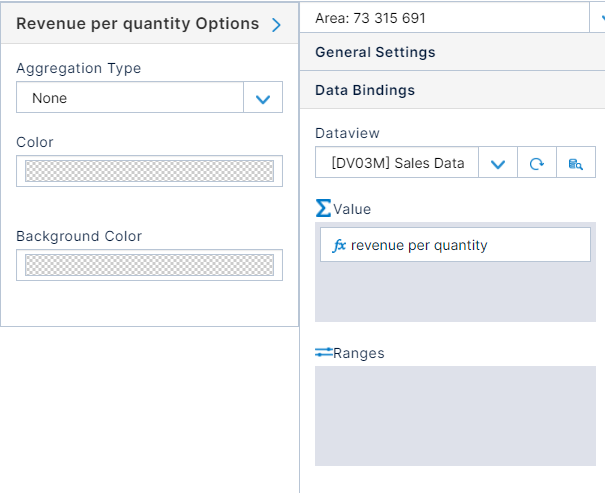Click the fx formula icon

click(x=338, y=245)
